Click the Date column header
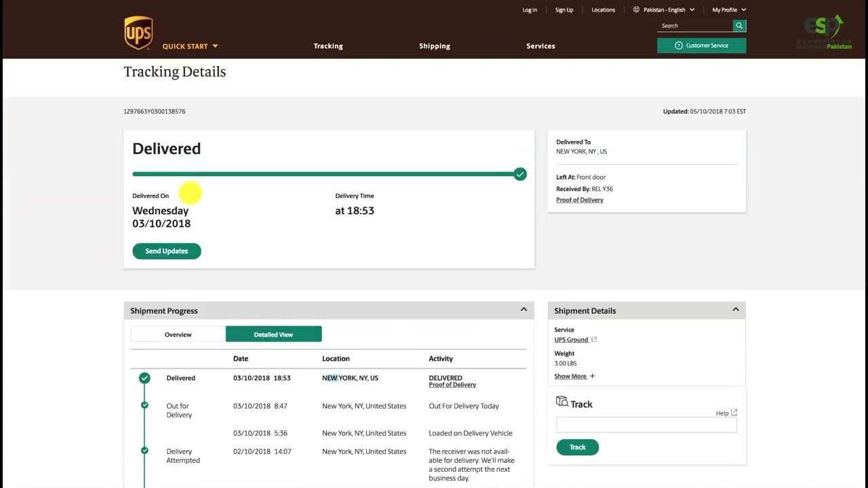The width and height of the screenshot is (868, 488). (x=241, y=359)
